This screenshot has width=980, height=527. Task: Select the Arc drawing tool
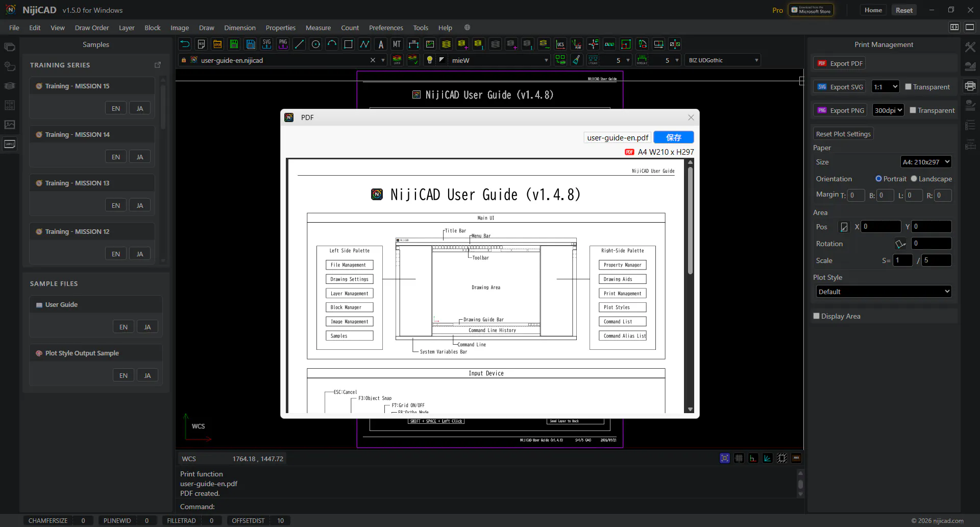(x=332, y=44)
